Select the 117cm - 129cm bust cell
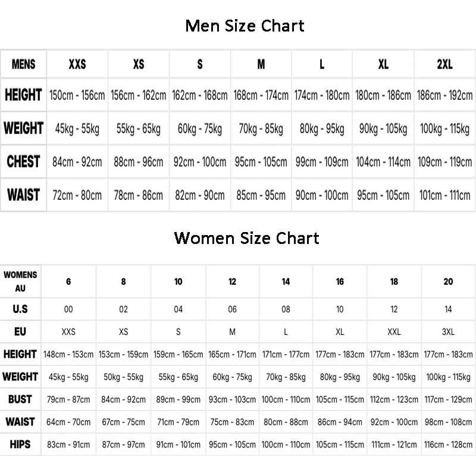The image size is (476, 476). point(448,399)
